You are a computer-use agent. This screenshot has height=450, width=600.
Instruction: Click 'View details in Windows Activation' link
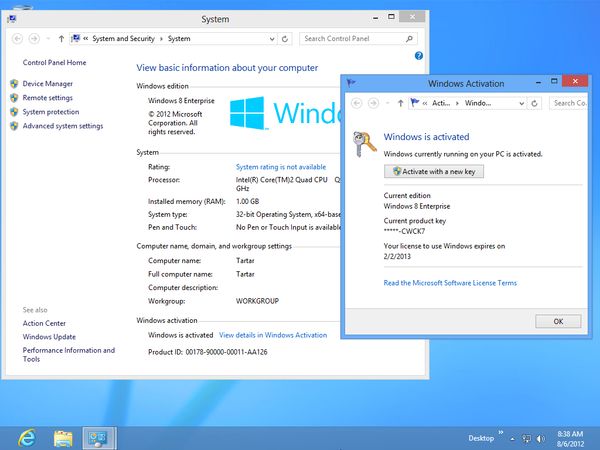(x=272, y=335)
